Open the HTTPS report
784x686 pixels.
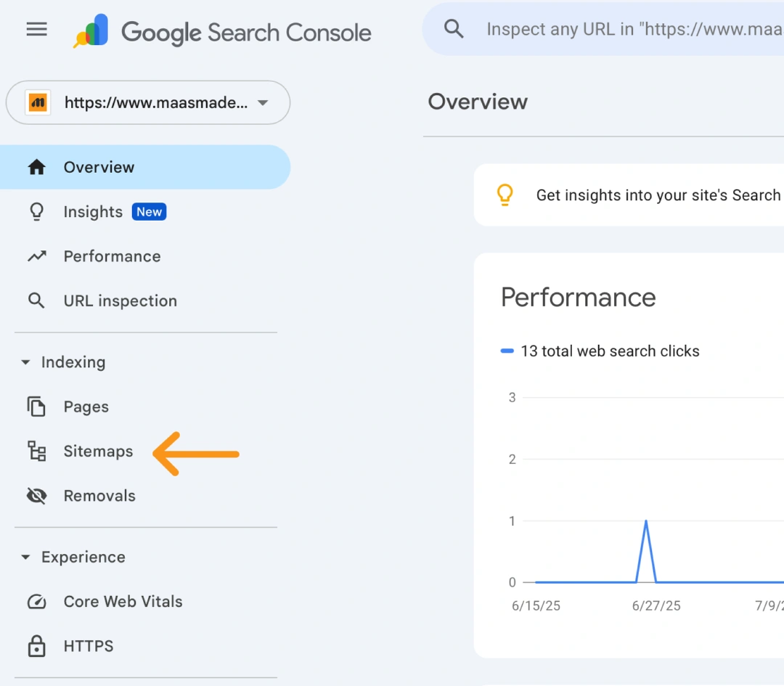89,646
